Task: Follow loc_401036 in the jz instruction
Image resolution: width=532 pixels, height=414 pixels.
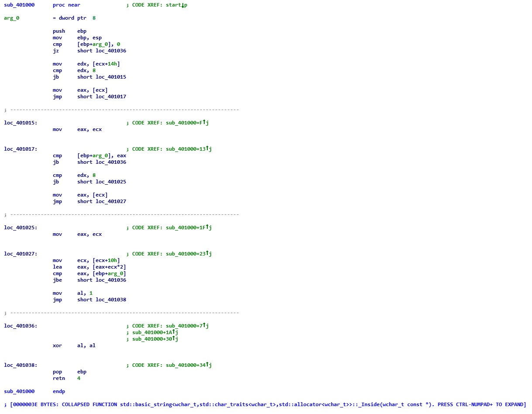Action: 111,51
